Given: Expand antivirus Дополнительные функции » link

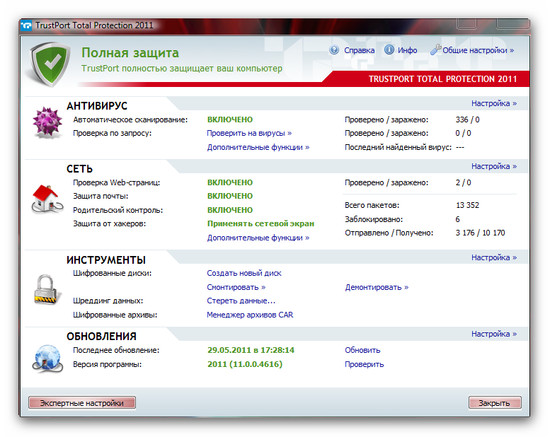Looking at the screenshot, I should click(258, 147).
